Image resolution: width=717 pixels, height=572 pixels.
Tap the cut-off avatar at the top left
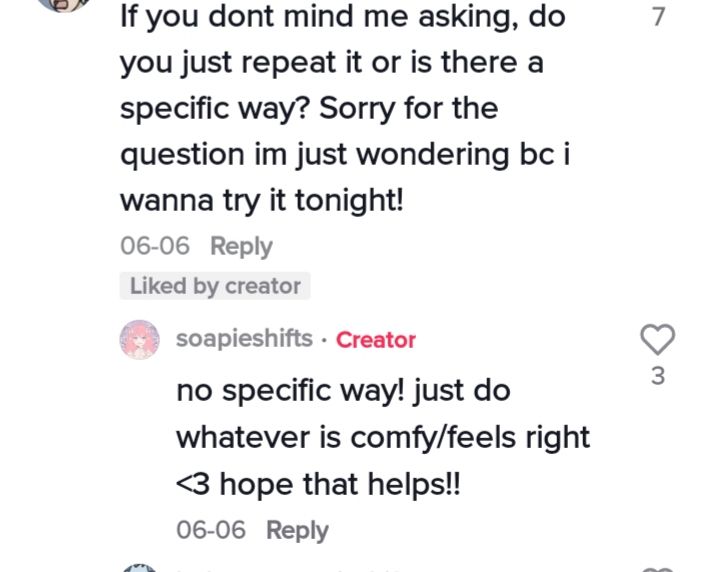pyautogui.click(x=63, y=5)
